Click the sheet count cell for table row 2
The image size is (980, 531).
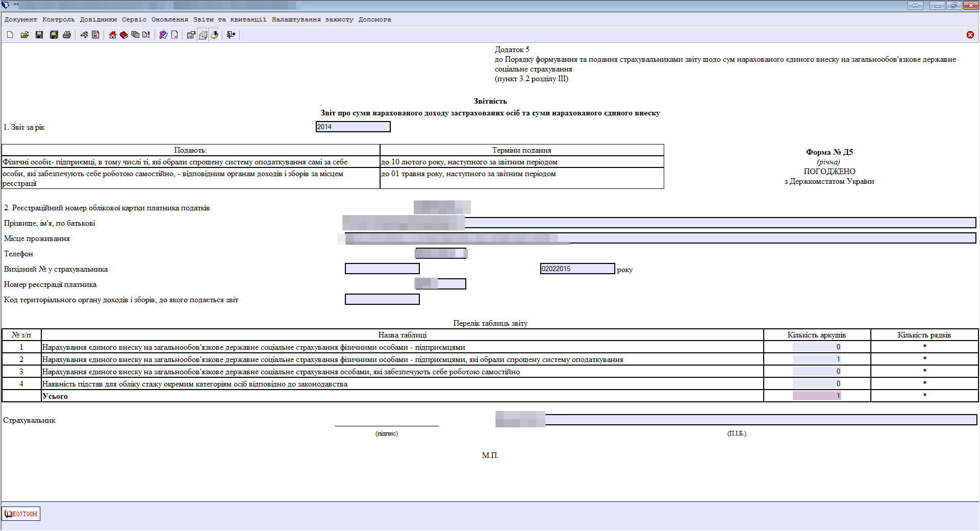tap(817, 359)
